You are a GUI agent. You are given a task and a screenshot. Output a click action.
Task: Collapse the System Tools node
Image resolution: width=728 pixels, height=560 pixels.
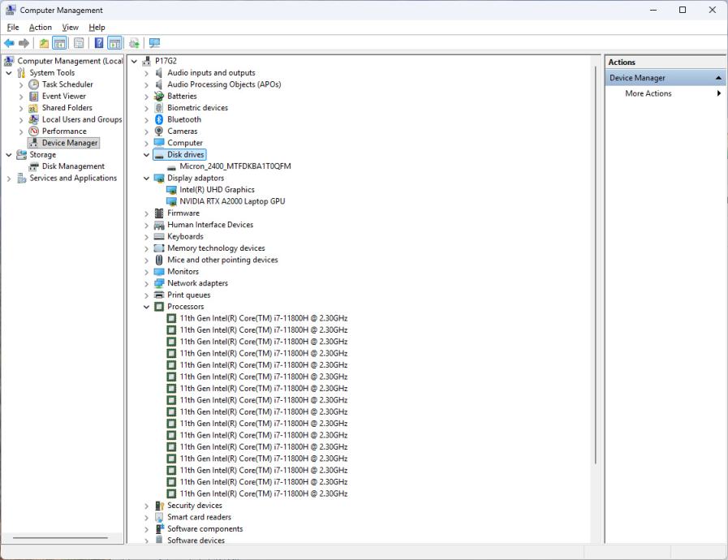(x=9, y=73)
